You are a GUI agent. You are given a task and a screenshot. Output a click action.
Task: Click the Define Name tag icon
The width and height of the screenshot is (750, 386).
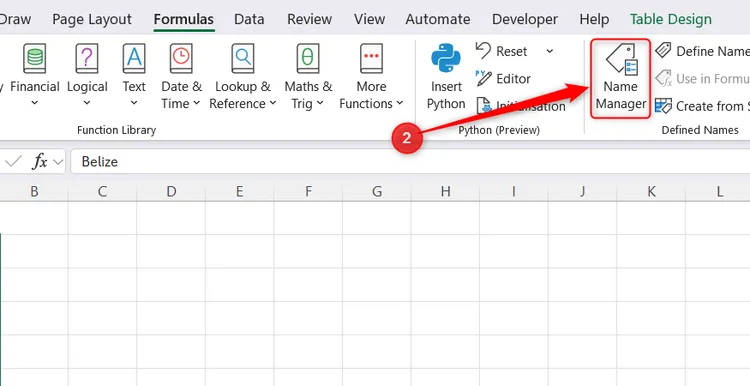pos(663,50)
